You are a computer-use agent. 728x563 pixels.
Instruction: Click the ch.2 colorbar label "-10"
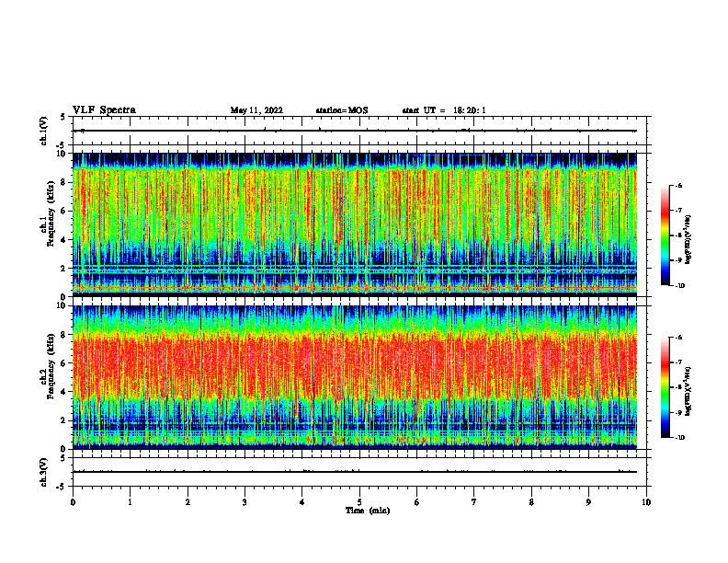(679, 438)
